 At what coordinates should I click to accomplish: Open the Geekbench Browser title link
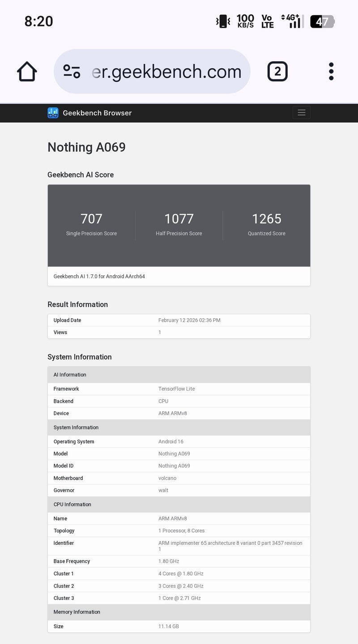tap(98, 113)
